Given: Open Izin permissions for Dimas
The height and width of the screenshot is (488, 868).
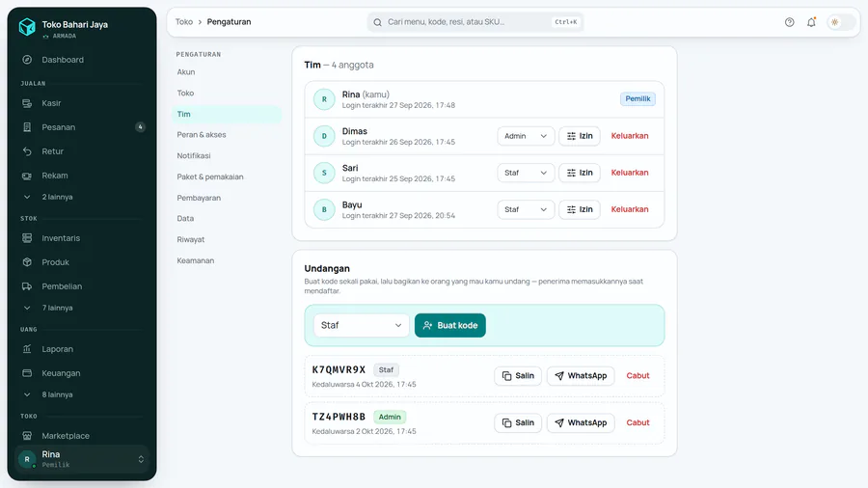Looking at the screenshot, I should pos(580,136).
